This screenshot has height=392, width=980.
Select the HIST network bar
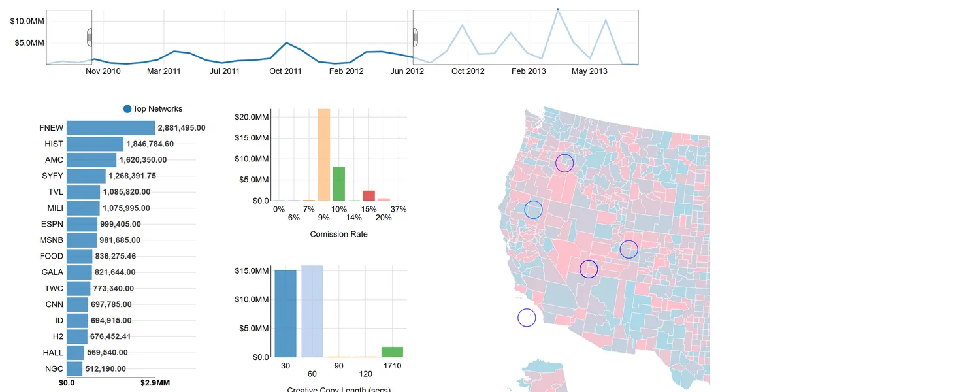[x=95, y=144]
